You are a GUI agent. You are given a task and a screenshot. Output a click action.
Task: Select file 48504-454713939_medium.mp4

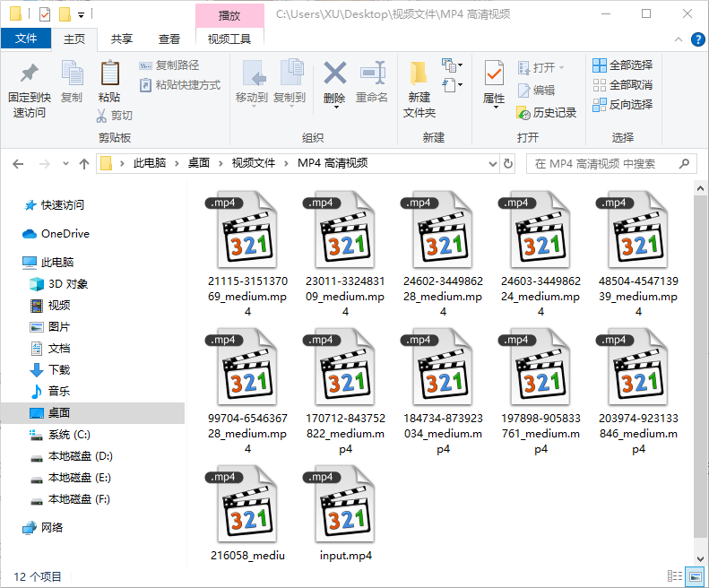638,254
